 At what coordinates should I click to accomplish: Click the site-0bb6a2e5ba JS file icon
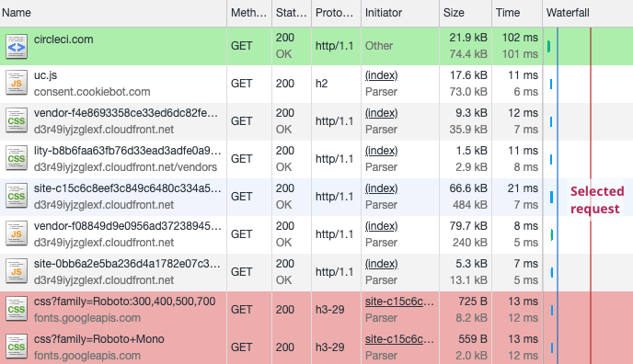click(17, 272)
